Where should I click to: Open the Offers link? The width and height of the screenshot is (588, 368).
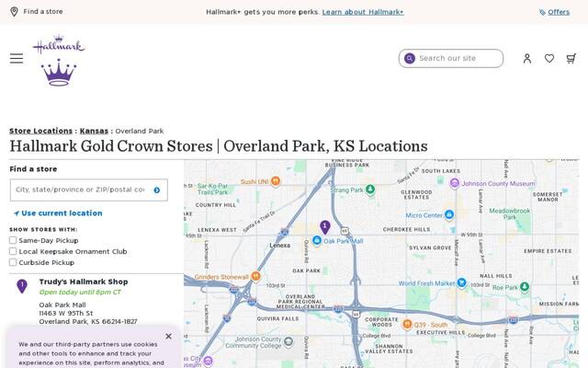pyautogui.click(x=559, y=12)
